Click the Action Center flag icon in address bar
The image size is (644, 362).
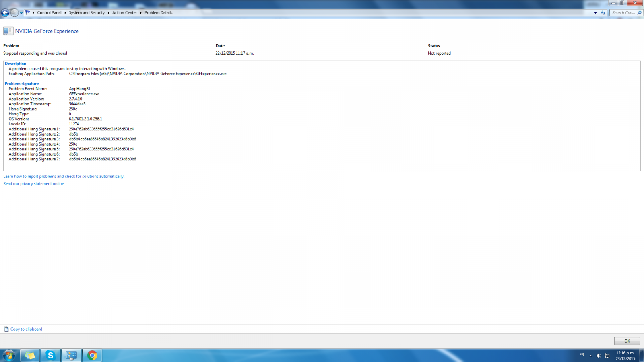click(28, 12)
